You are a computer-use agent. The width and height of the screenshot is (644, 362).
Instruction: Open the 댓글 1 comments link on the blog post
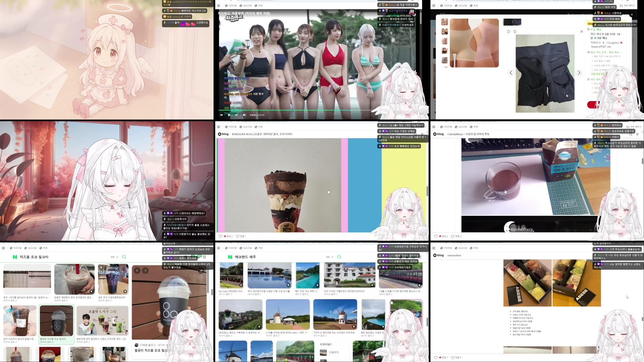click(x=241, y=236)
